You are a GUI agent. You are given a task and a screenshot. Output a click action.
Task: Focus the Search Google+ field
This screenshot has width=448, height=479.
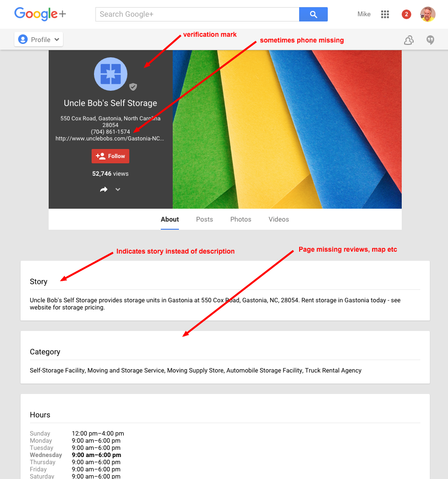[197, 14]
